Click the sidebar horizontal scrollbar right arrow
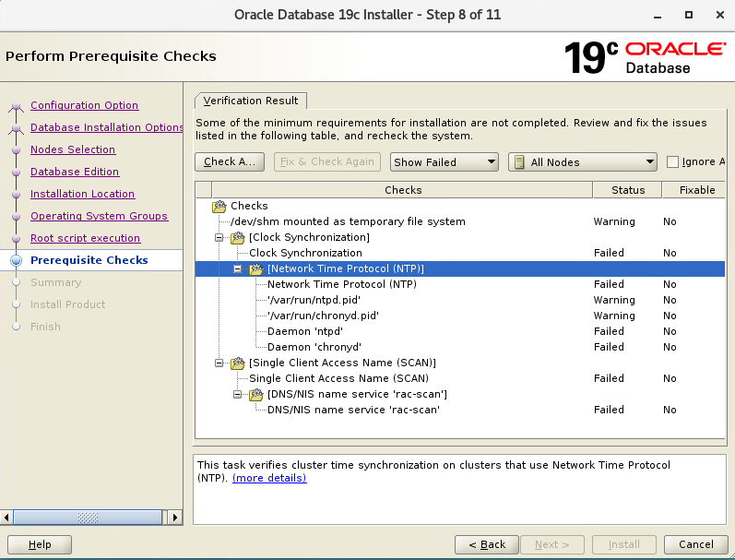This screenshot has height=560, width=735. point(176,517)
